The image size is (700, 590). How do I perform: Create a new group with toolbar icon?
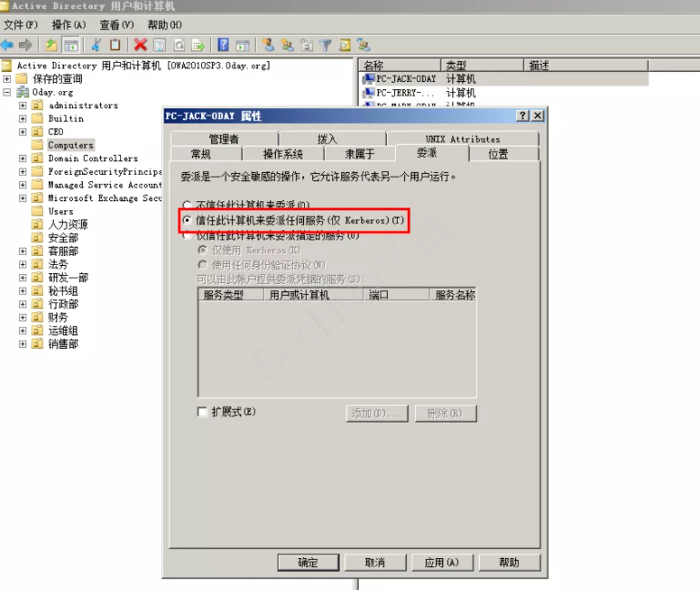point(287,45)
